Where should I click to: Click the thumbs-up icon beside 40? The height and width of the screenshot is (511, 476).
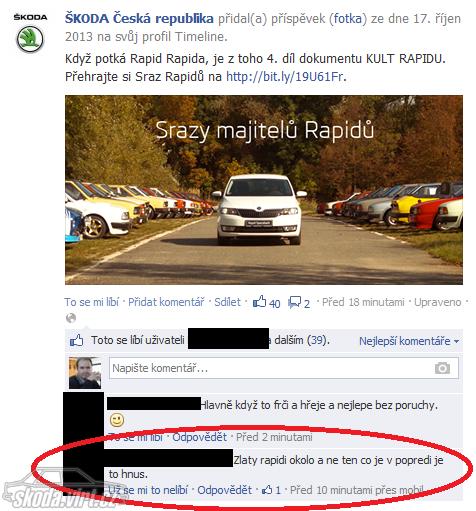259,302
